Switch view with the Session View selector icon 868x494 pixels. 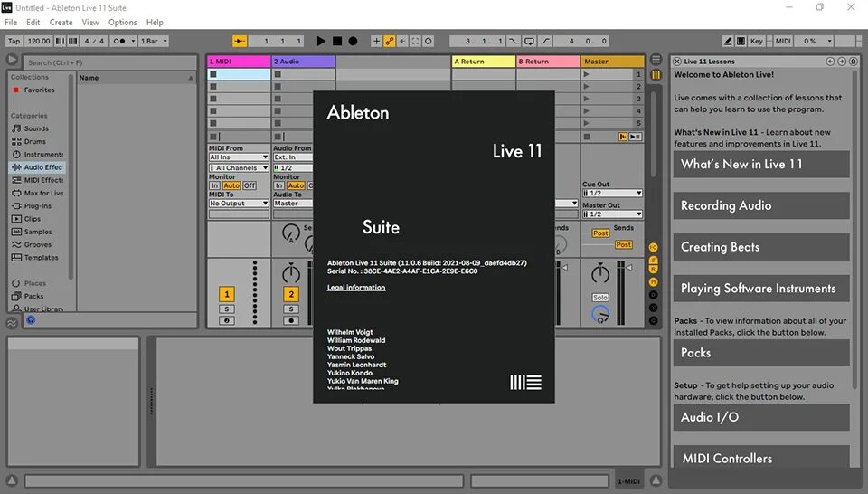[656, 60]
